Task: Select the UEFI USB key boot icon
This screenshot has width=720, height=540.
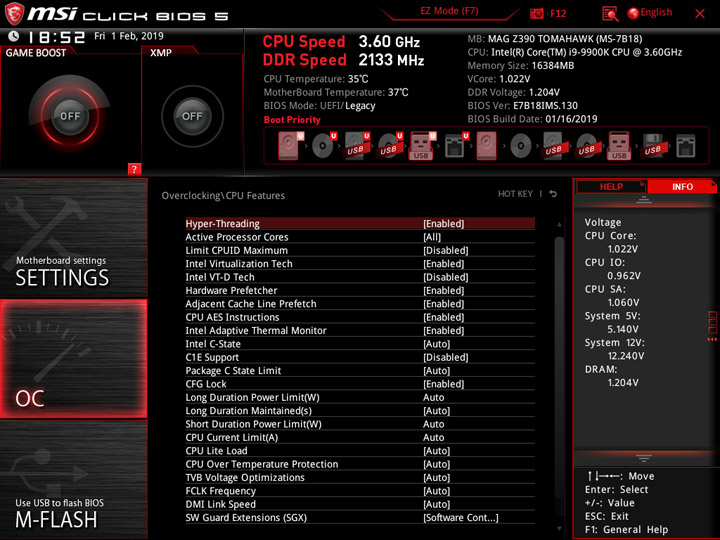Action: pos(422,146)
